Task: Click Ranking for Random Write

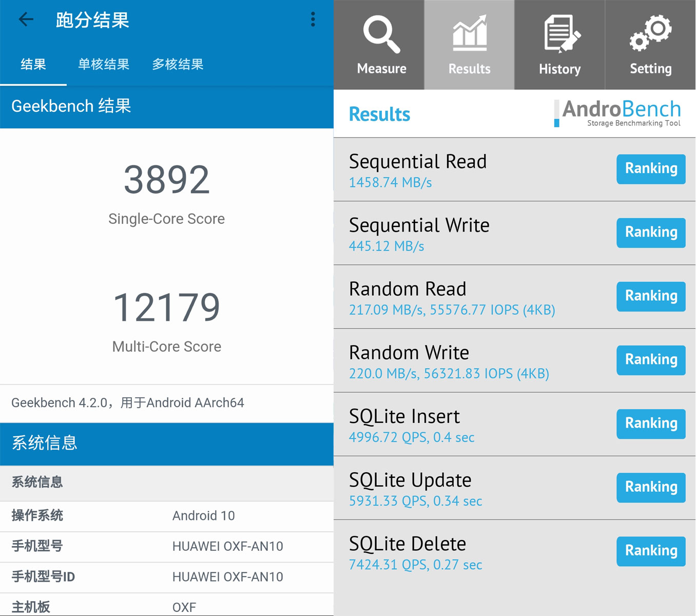Action: (x=651, y=360)
